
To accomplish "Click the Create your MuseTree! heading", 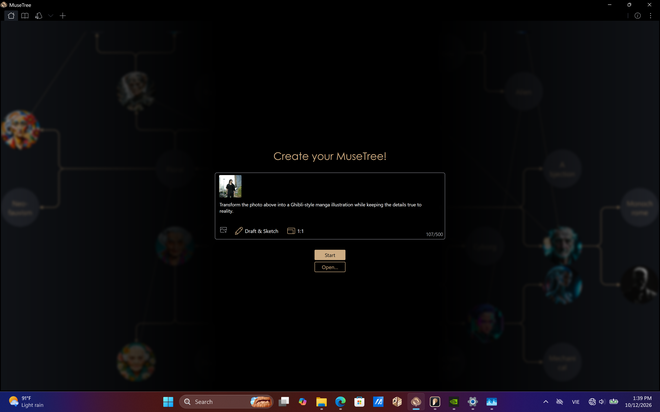I will [x=330, y=156].
